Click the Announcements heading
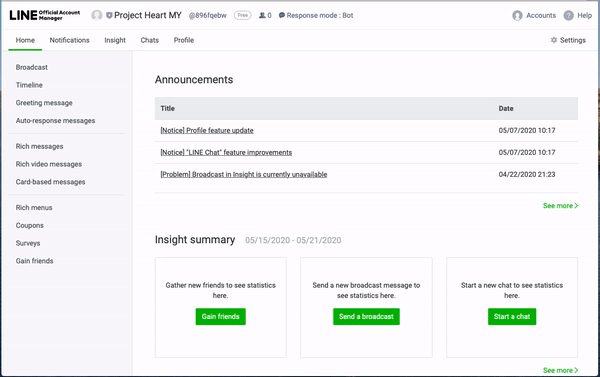Screen dimensions: 600x377 point(194,80)
